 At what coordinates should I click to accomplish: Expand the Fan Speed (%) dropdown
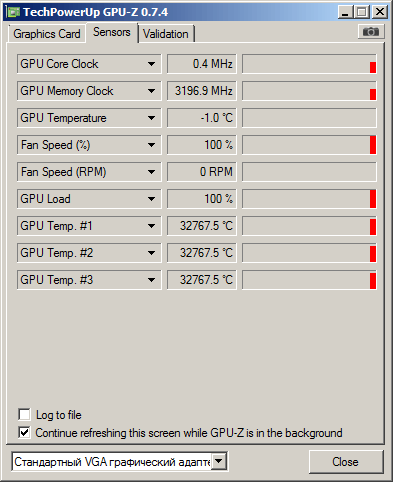pyautogui.click(x=151, y=145)
